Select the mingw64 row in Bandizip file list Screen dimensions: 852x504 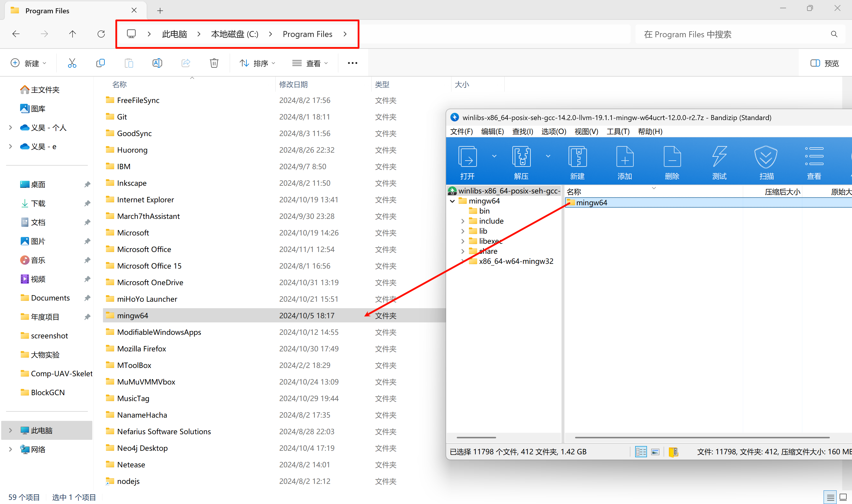[x=708, y=203]
